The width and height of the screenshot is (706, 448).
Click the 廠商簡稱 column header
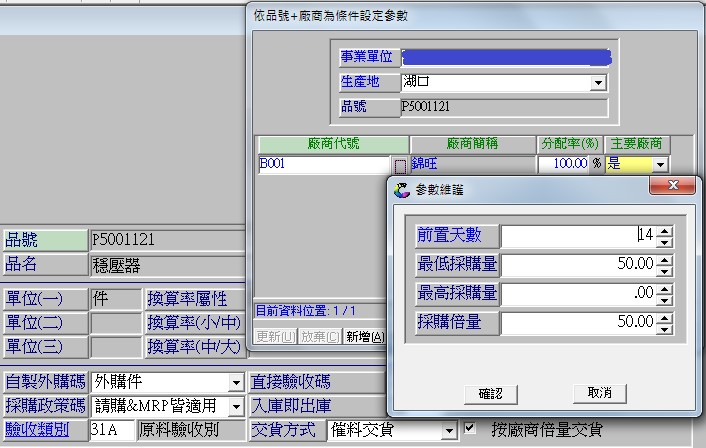(x=472, y=145)
